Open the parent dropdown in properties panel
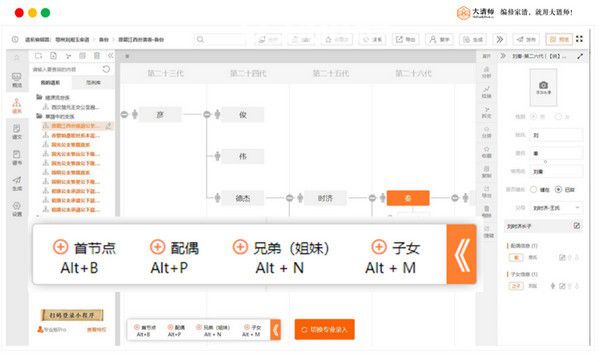Viewport: 600px width, 362px height. pos(556,207)
